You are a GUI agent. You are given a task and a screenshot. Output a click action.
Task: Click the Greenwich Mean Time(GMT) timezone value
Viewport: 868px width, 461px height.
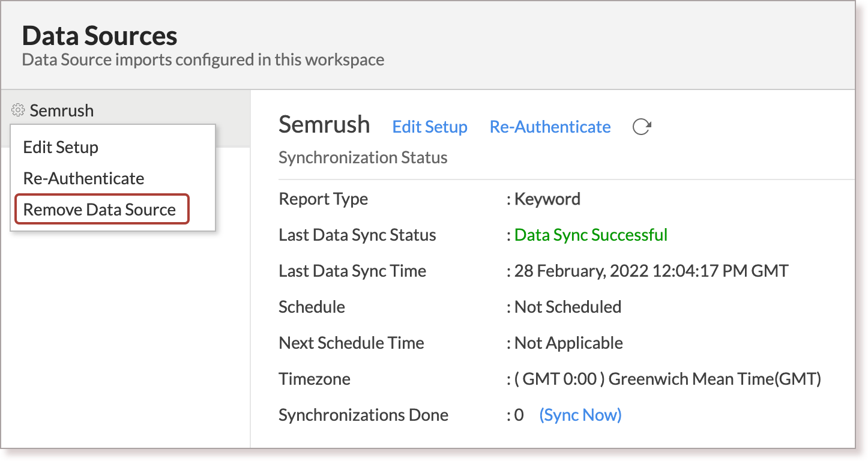tap(668, 379)
